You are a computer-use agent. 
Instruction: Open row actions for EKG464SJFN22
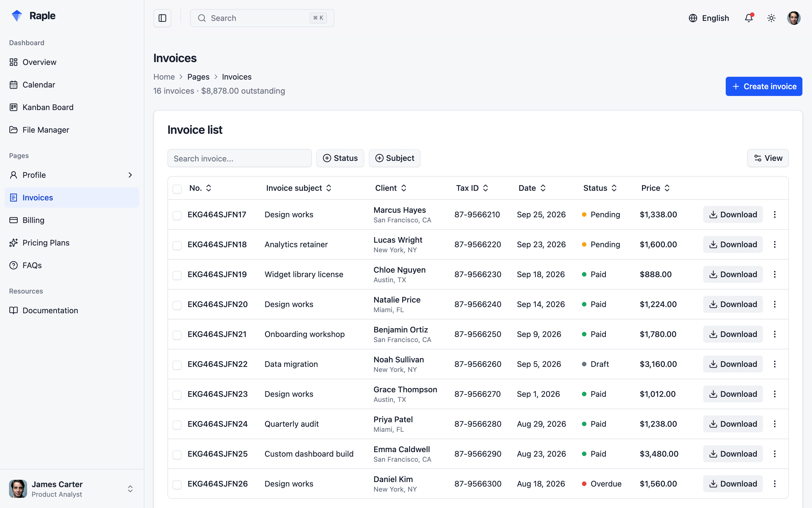[x=775, y=364]
